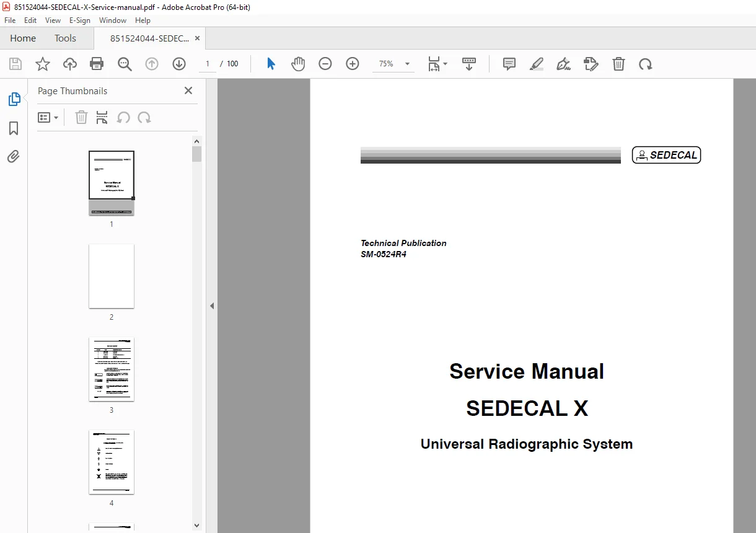Rotate page with toolbar rotate icon

646,64
